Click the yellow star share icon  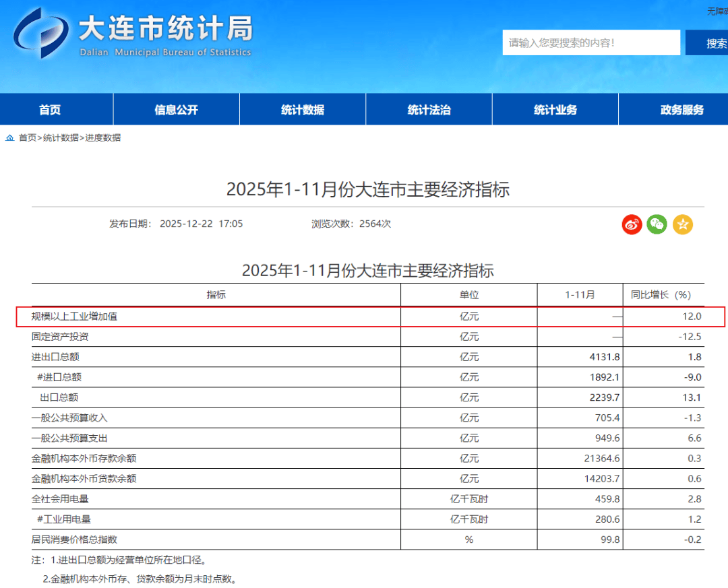pos(682,224)
